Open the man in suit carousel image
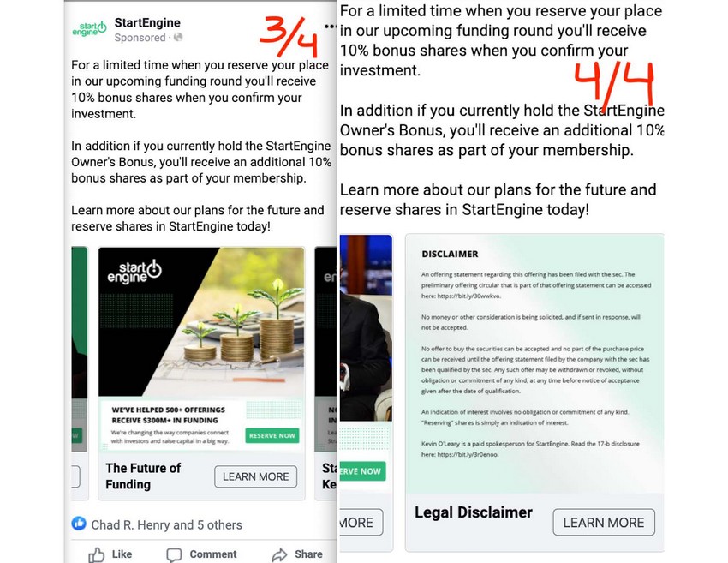 click(366, 328)
